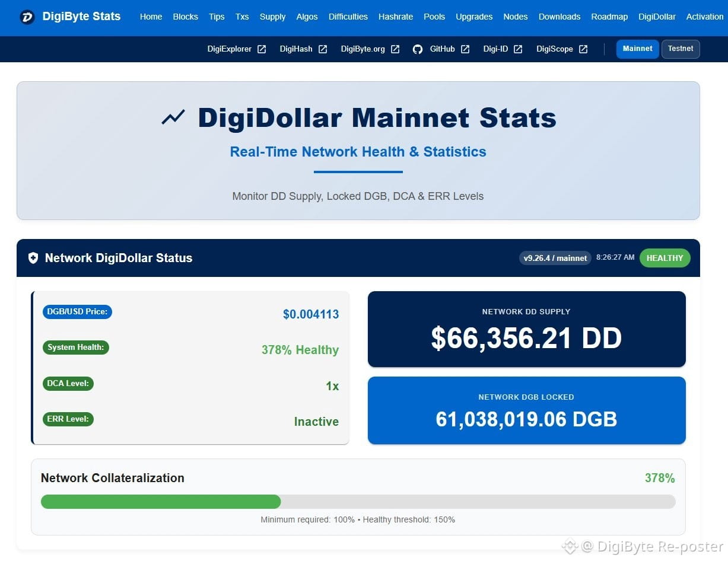The width and height of the screenshot is (728, 561).
Task: Open the DigiDollar page
Action: pos(657,17)
